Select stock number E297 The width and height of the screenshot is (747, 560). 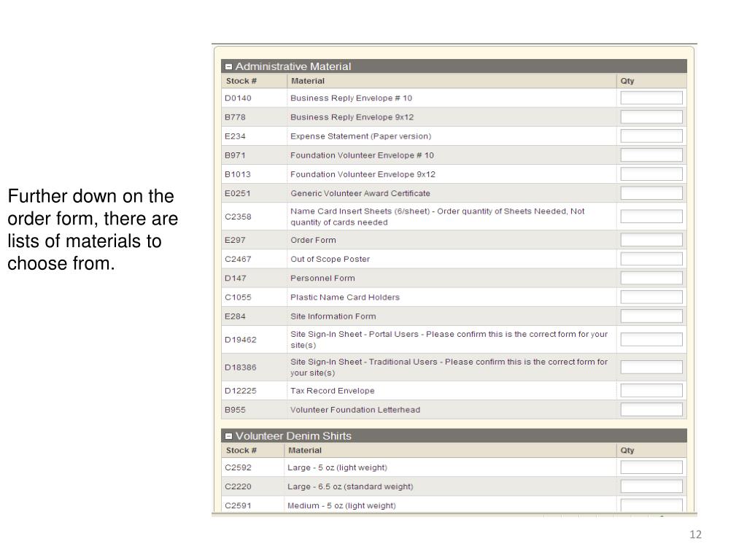[235, 240]
